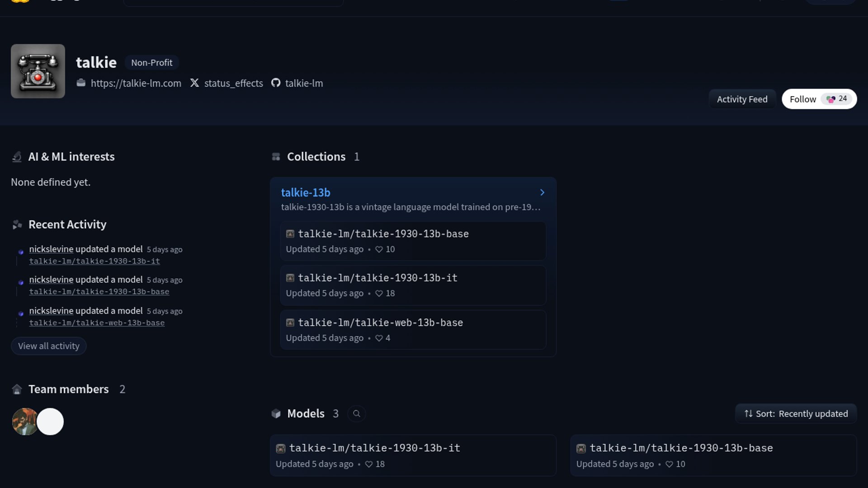The image size is (868, 488).
Task: Click the Models cube icon
Action: pyautogui.click(x=276, y=413)
